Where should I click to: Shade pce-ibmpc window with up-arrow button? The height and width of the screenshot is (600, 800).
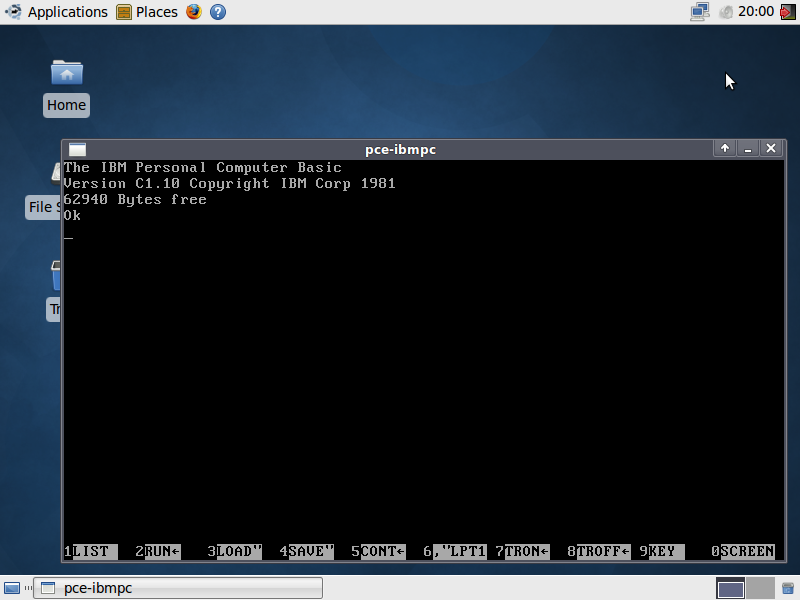tap(724, 148)
